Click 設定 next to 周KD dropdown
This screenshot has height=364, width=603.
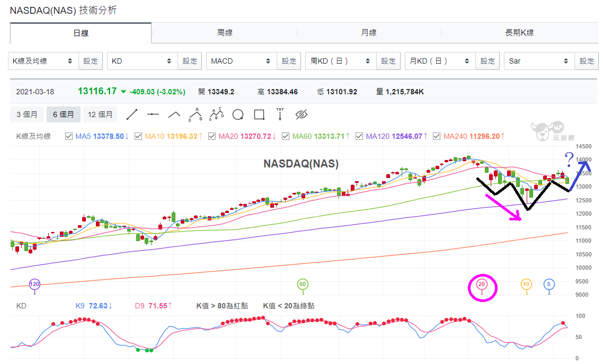coord(388,61)
